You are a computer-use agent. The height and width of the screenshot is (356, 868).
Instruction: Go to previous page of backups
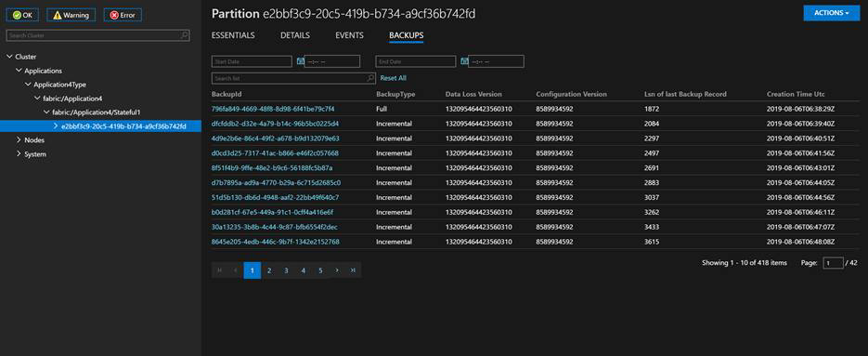pyautogui.click(x=235, y=270)
